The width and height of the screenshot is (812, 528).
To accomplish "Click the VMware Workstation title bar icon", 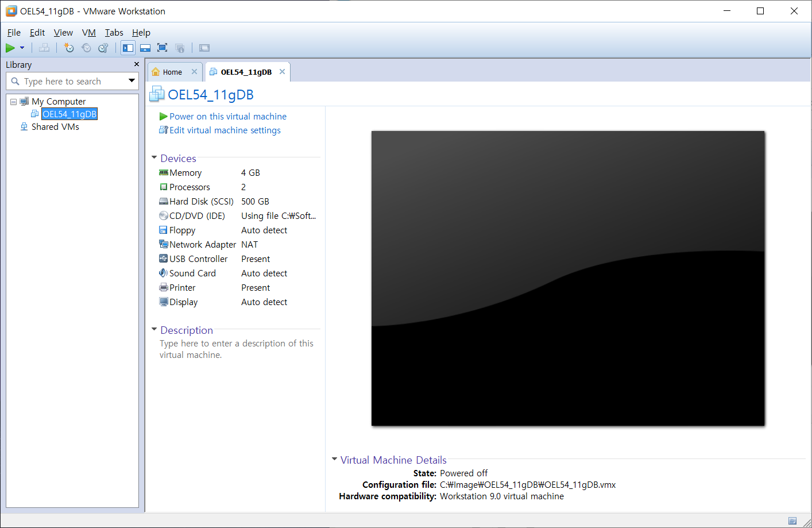I will click(11, 11).
